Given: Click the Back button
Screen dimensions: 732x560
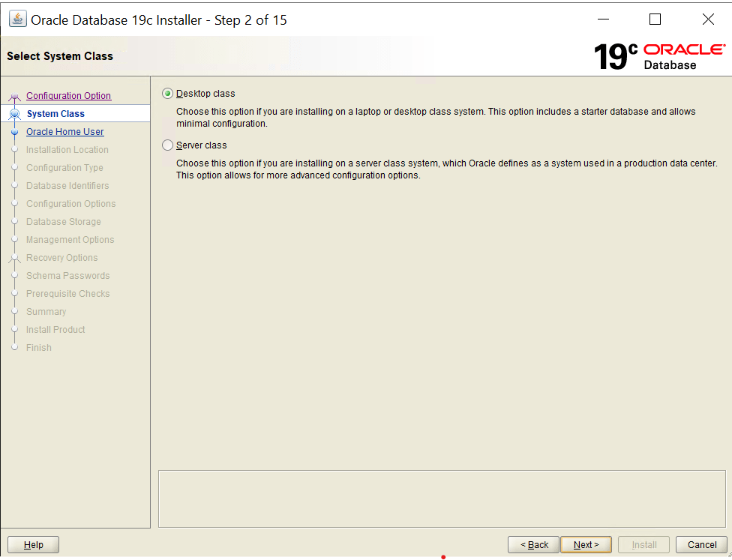Looking at the screenshot, I should coord(533,544).
